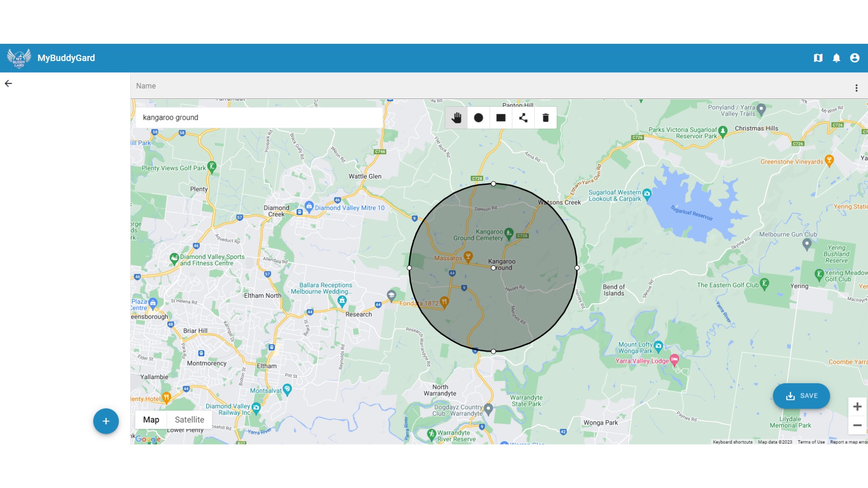Zoom in the map

pyautogui.click(x=857, y=407)
